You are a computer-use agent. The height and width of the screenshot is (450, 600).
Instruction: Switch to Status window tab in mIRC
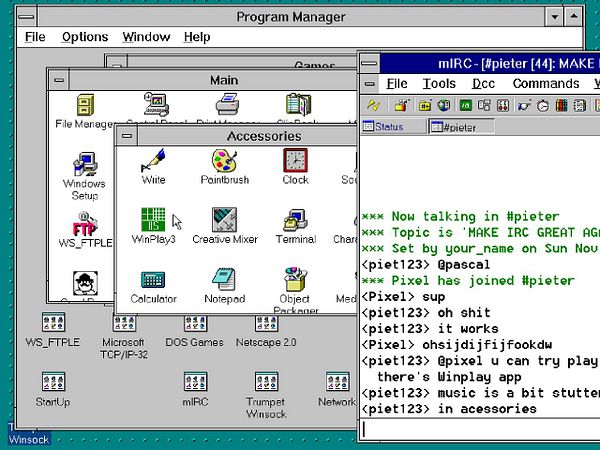393,126
